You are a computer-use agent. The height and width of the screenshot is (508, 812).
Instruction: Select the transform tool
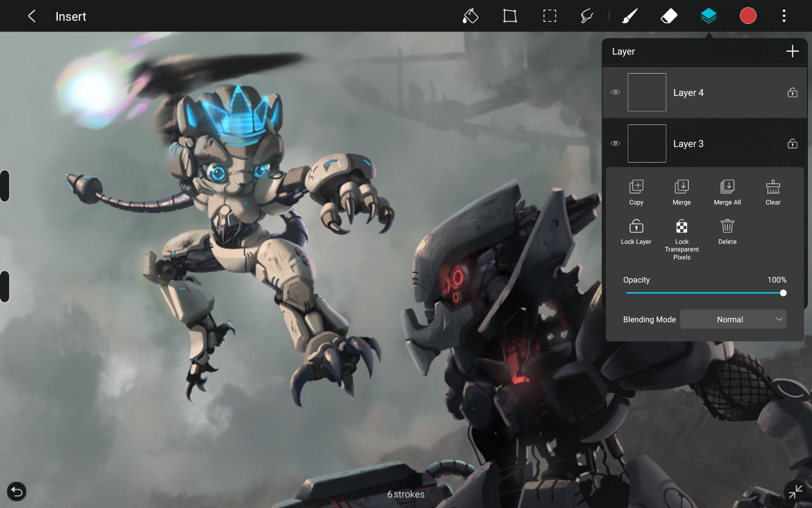510,16
